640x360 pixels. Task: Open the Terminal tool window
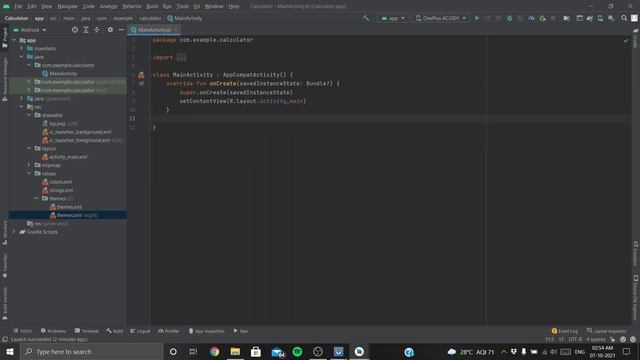[x=87, y=331]
